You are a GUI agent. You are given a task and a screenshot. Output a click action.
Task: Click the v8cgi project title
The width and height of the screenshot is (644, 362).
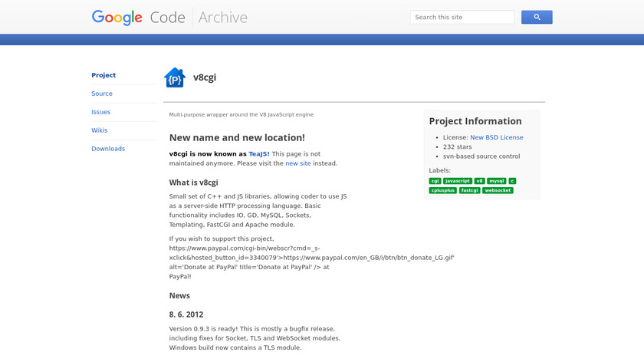[205, 77]
